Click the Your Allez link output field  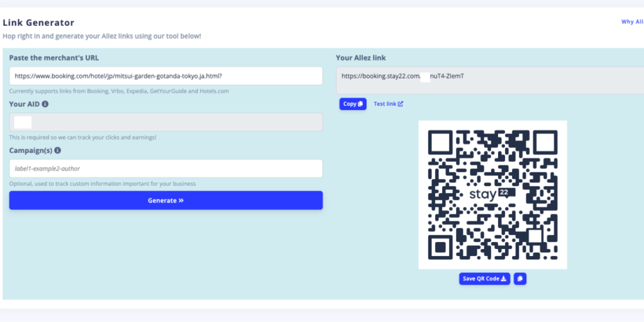pyautogui.click(x=490, y=80)
